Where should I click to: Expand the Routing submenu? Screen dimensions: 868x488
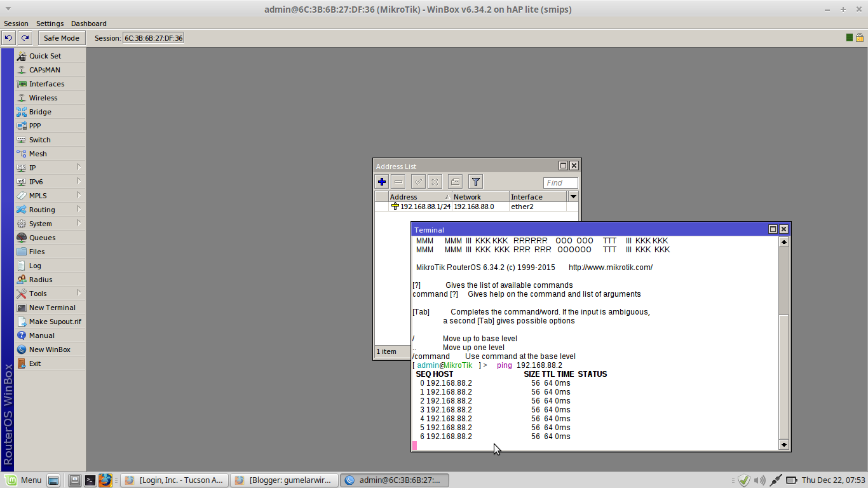(50, 210)
